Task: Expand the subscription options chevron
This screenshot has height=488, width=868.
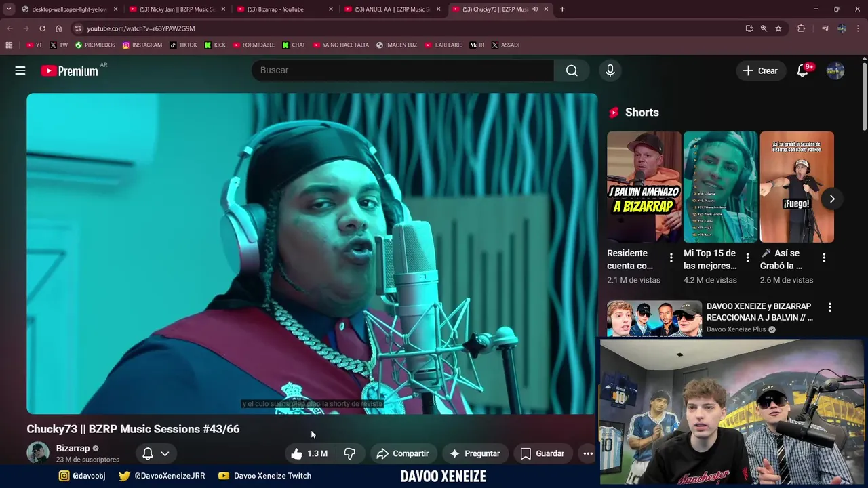Action: [x=165, y=453]
